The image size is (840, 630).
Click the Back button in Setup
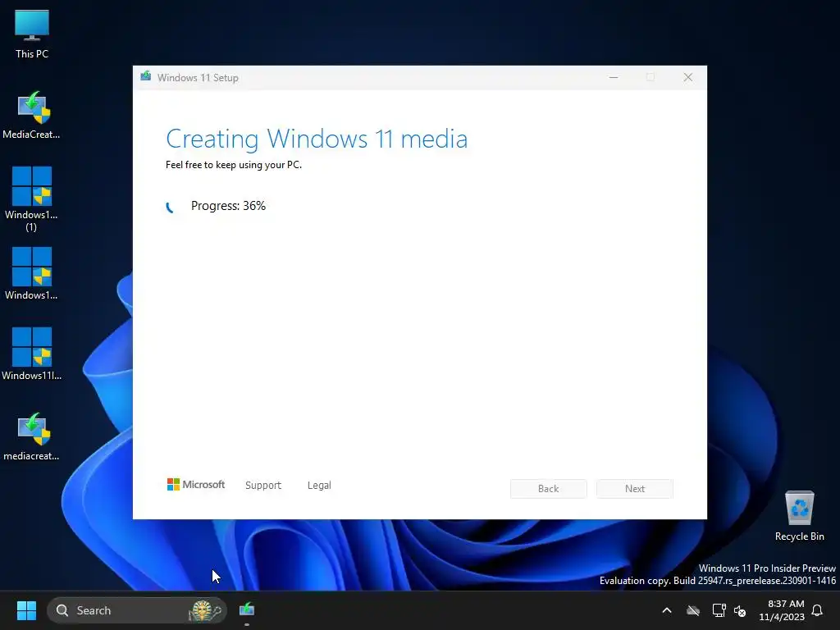pyautogui.click(x=549, y=489)
